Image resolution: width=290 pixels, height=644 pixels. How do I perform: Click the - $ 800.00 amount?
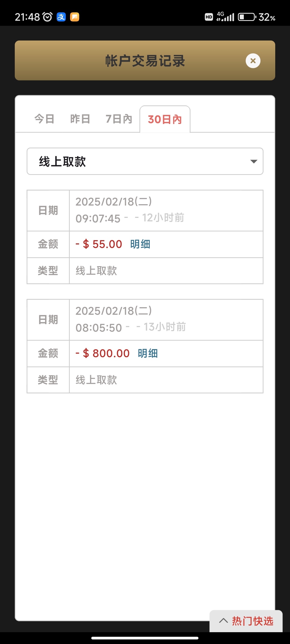pos(103,353)
